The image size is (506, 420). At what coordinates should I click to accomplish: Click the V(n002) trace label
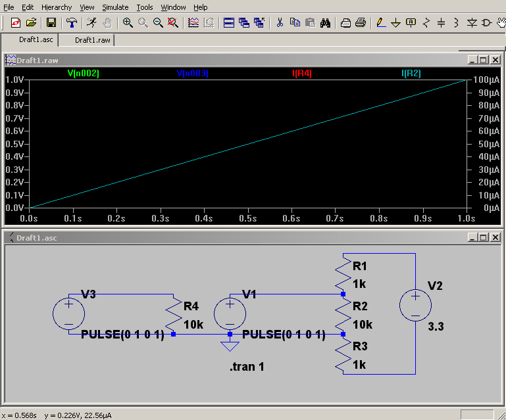point(83,74)
